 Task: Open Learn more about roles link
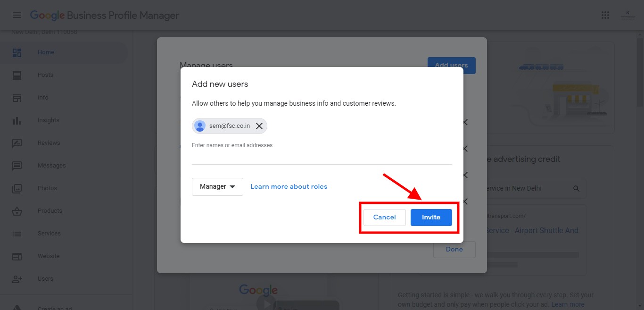[x=289, y=186]
